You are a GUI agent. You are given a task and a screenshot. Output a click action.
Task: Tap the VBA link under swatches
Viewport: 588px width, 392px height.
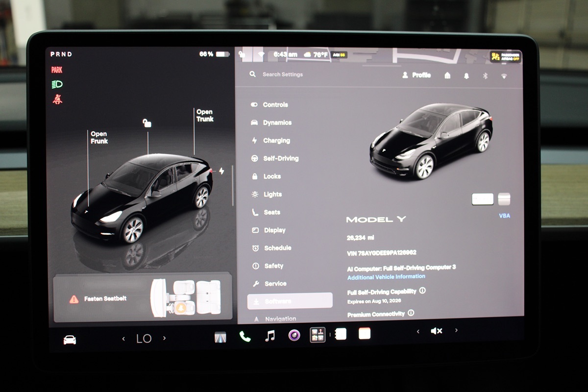(504, 216)
